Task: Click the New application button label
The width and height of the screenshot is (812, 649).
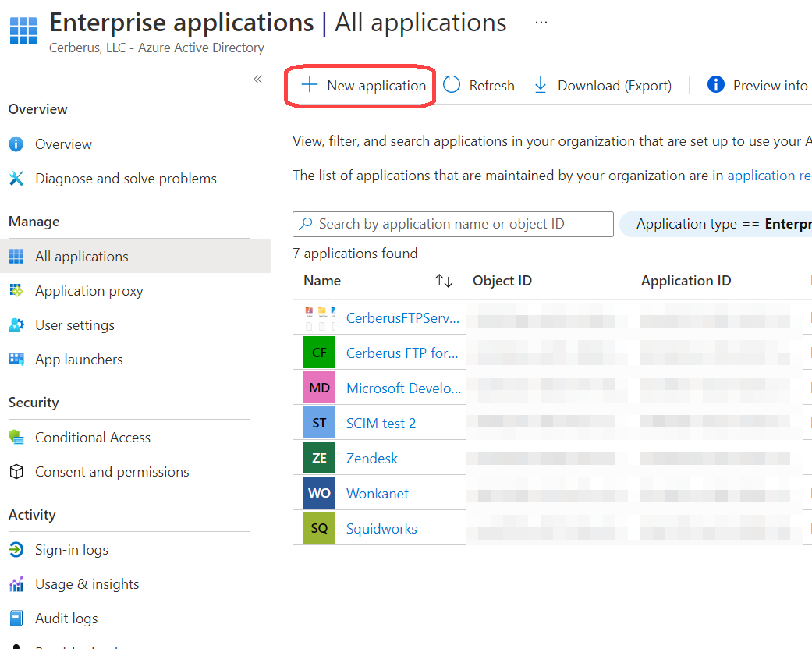Action: click(377, 86)
